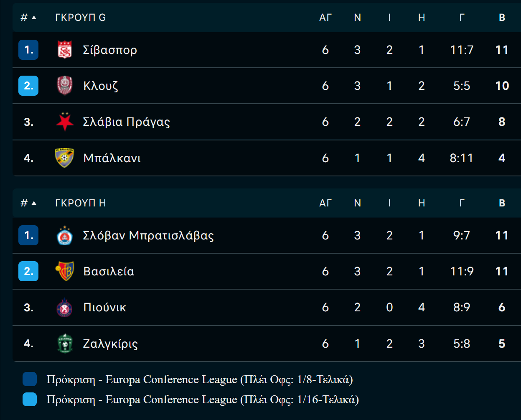This screenshot has height=420, width=521.
Task: Click dark blue 1/8-Τελικά legend swatch
Action: (x=30, y=379)
